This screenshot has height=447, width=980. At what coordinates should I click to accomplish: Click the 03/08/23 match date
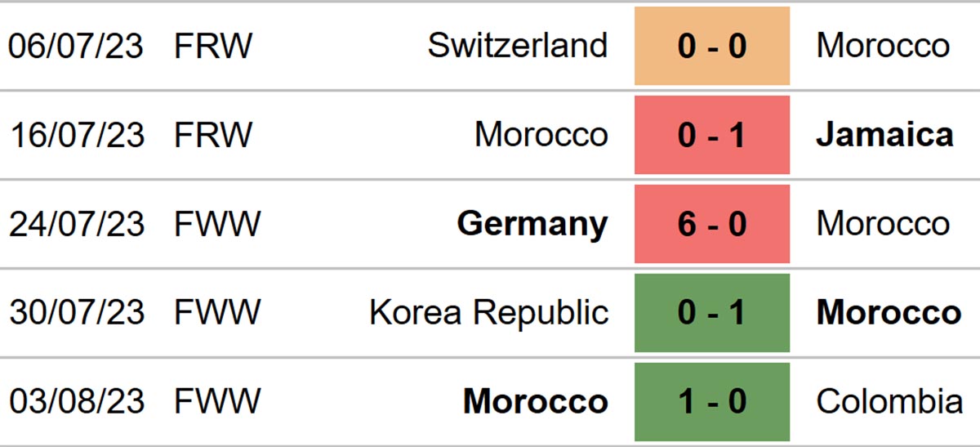point(77,402)
